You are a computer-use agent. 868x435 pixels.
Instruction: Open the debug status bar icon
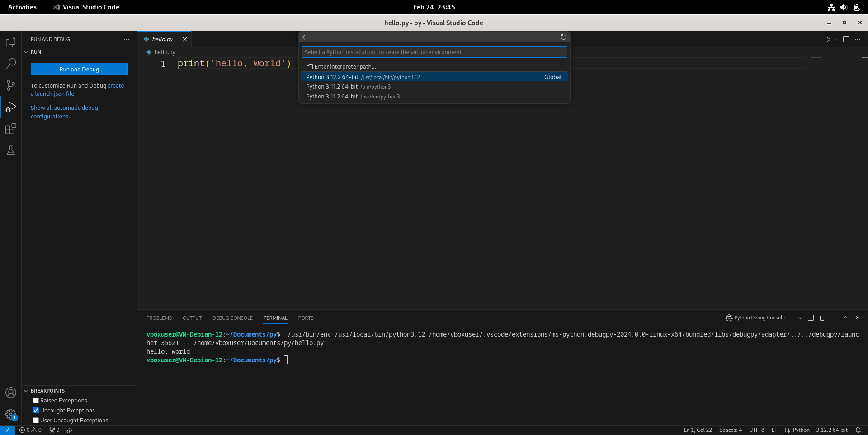pyautogui.click(x=70, y=430)
